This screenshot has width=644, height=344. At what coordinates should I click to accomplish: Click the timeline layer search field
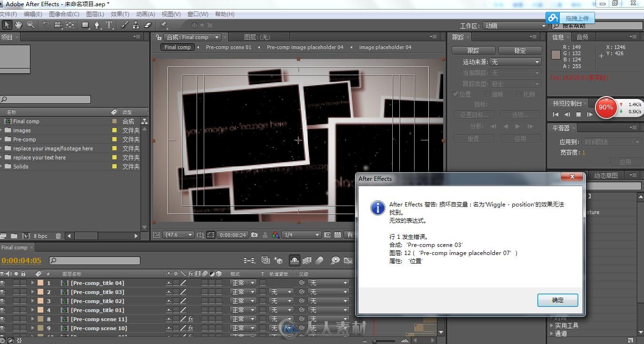tap(95, 261)
